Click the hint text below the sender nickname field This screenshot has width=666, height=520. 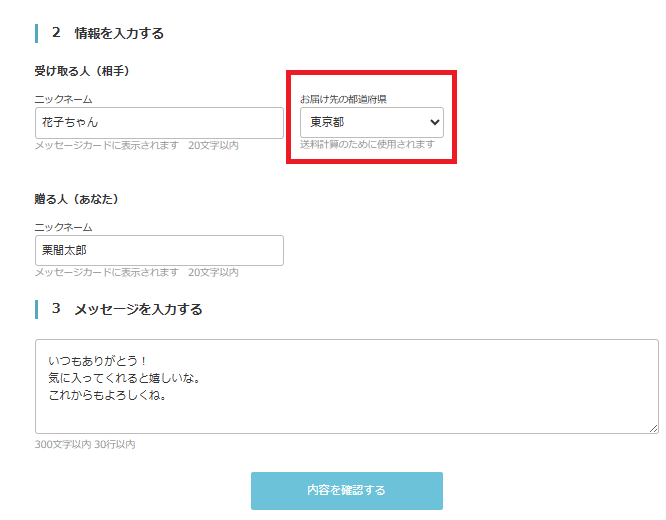[136, 272]
